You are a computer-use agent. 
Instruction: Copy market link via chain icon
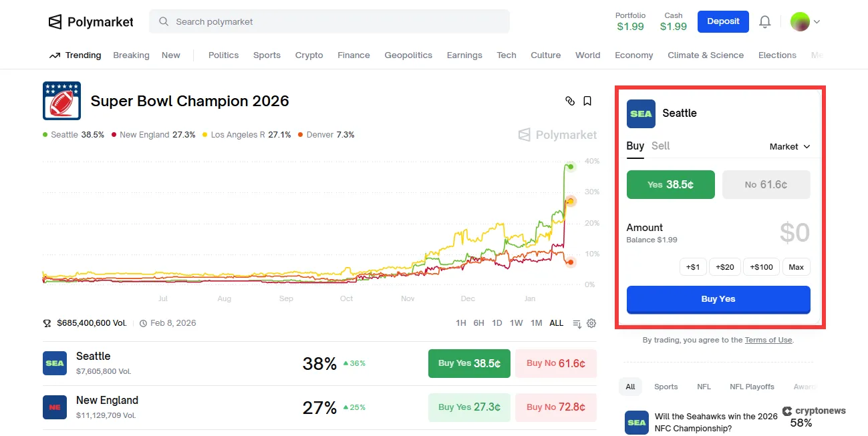coord(570,101)
